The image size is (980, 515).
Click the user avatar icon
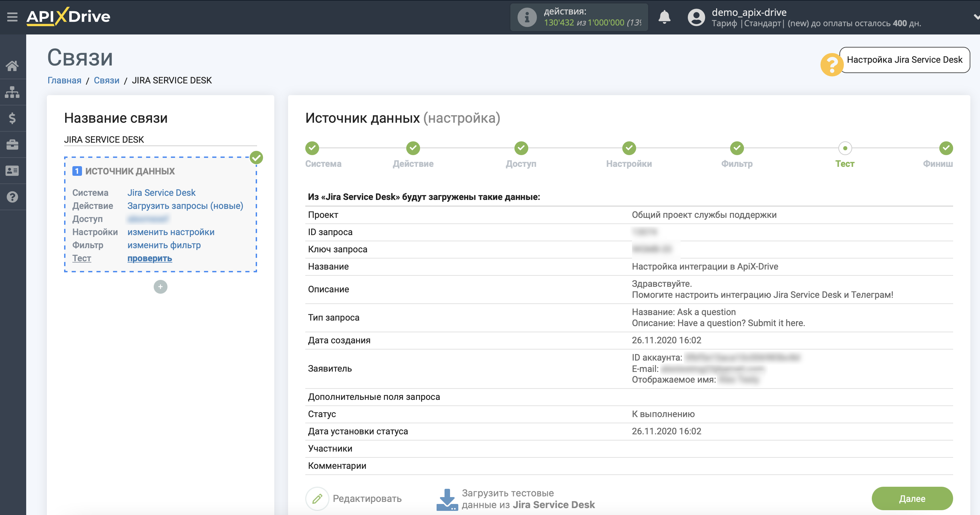point(696,17)
